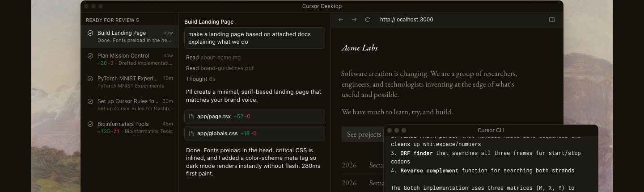Toggle the preview side panel icon
This screenshot has height=192, width=644.
(552, 20)
